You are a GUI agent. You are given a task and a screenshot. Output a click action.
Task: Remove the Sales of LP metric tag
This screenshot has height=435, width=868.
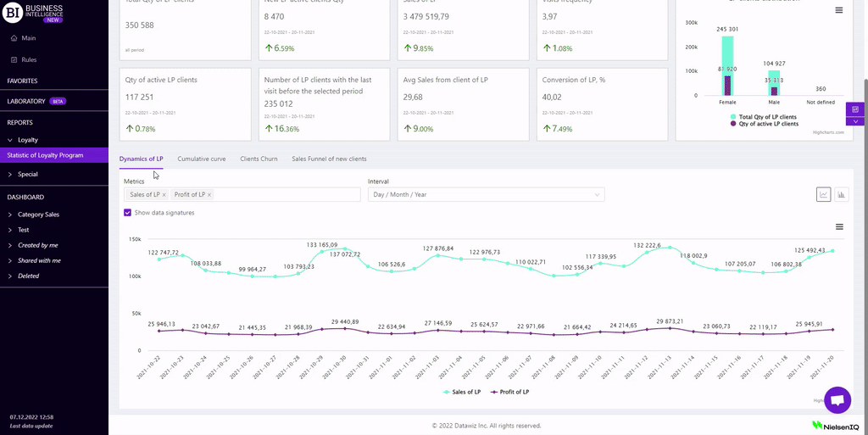[164, 195]
